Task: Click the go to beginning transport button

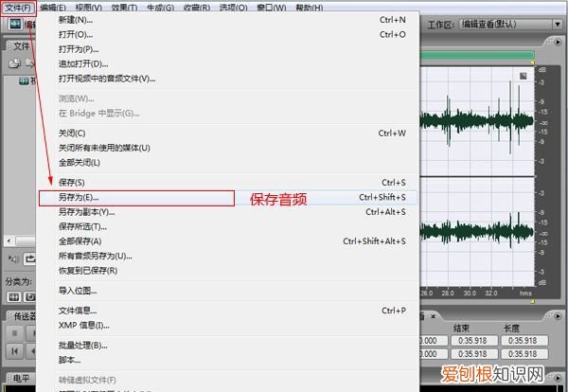Action: 14,350
